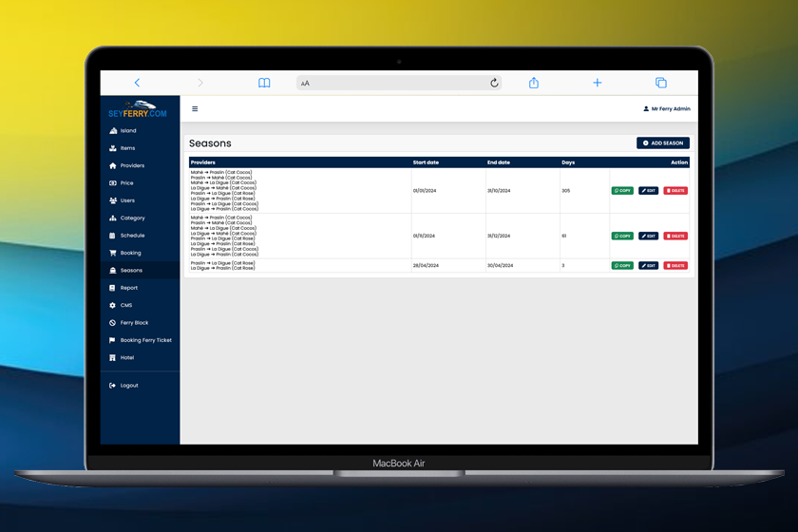Image resolution: width=798 pixels, height=532 pixels.
Task: Click the browser back arrow icon
Action: [137, 83]
